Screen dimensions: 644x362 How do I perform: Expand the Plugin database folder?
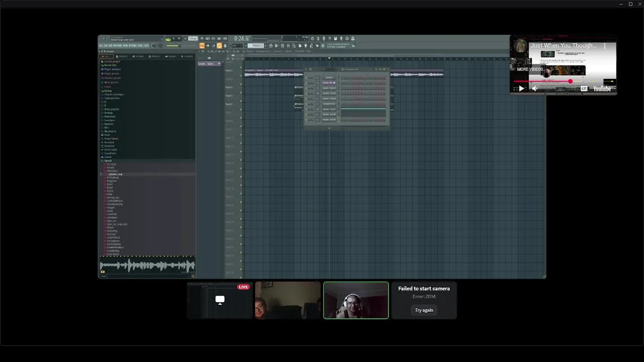coord(112,69)
